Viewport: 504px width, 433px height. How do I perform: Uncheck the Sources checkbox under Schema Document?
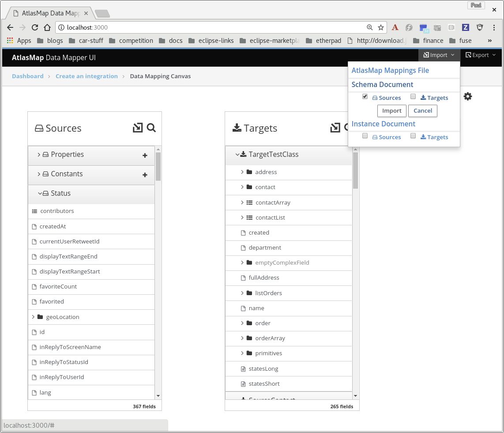pos(365,96)
